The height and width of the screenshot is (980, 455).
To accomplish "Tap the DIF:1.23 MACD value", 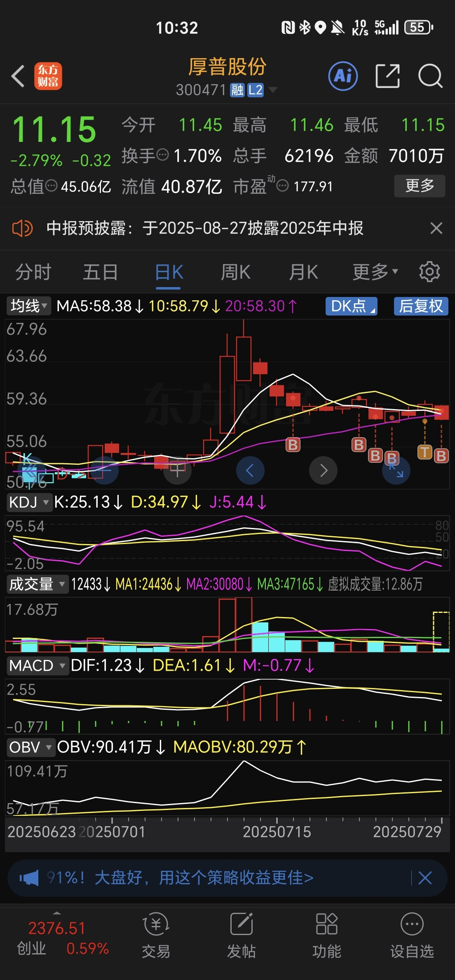I will 108,666.
